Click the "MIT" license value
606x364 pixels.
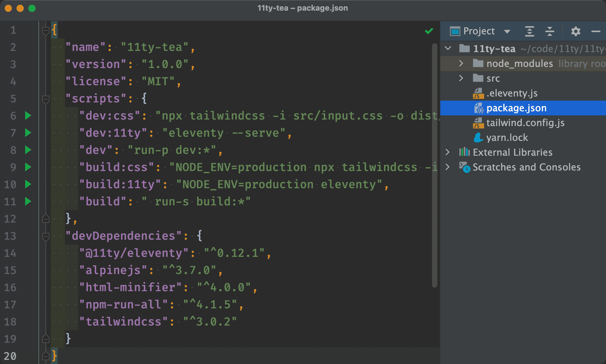coord(158,81)
